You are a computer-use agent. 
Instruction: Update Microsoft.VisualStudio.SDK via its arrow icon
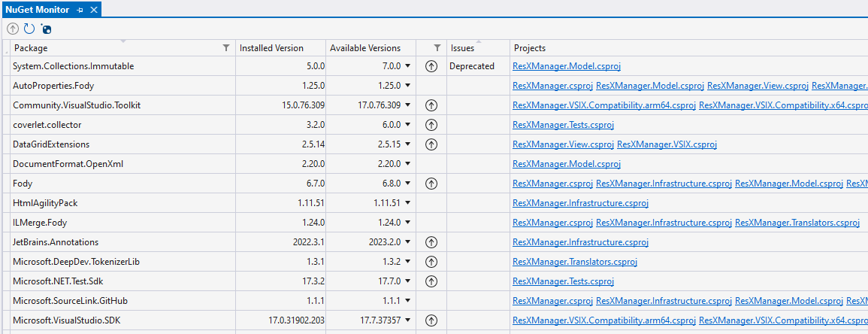(x=431, y=320)
